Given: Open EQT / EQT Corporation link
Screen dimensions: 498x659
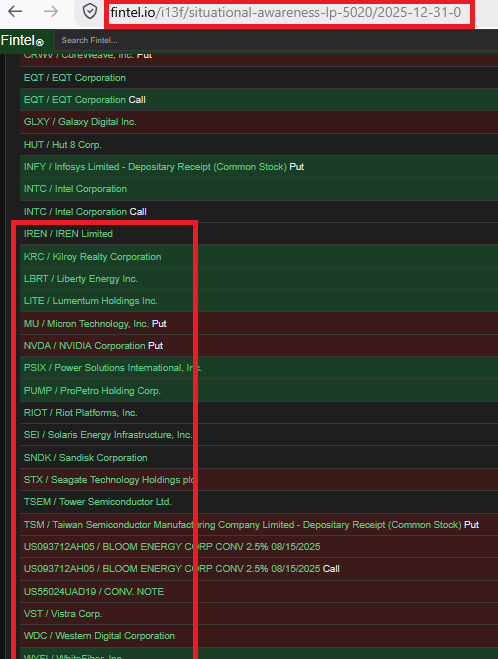Looking at the screenshot, I should 74,78.
